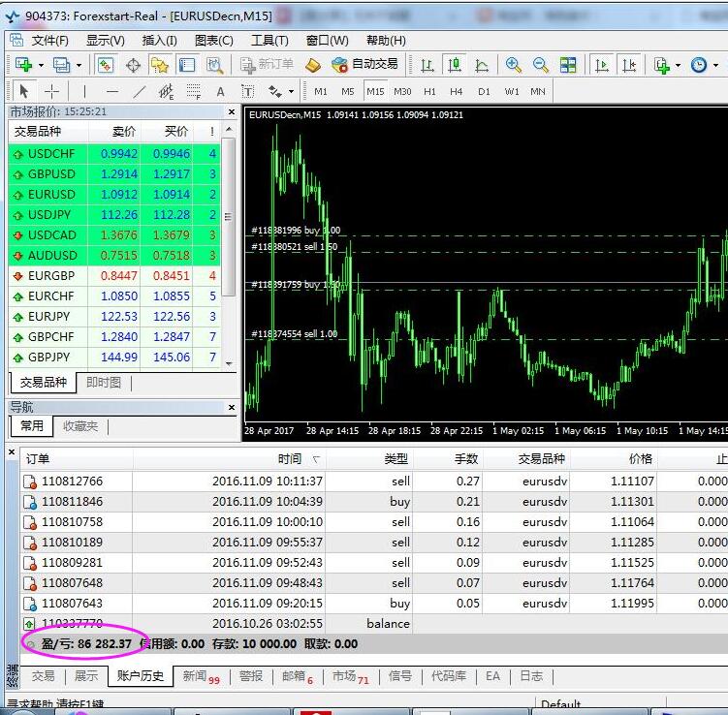Open the 插入(I) menu

click(159, 41)
